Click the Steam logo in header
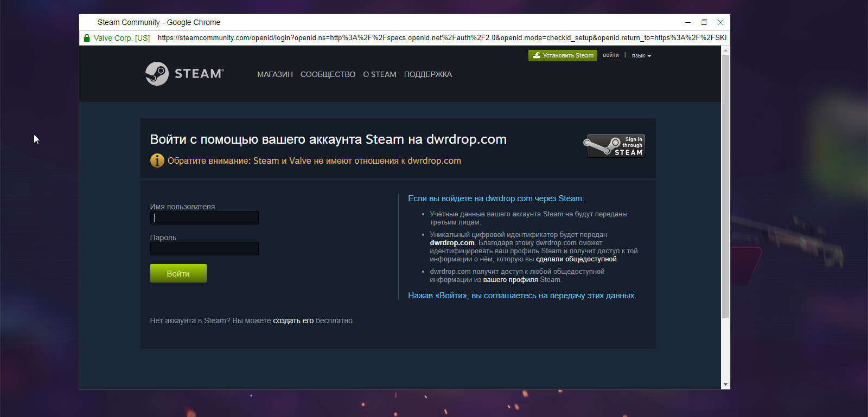868x417 pixels. pyautogui.click(x=184, y=74)
